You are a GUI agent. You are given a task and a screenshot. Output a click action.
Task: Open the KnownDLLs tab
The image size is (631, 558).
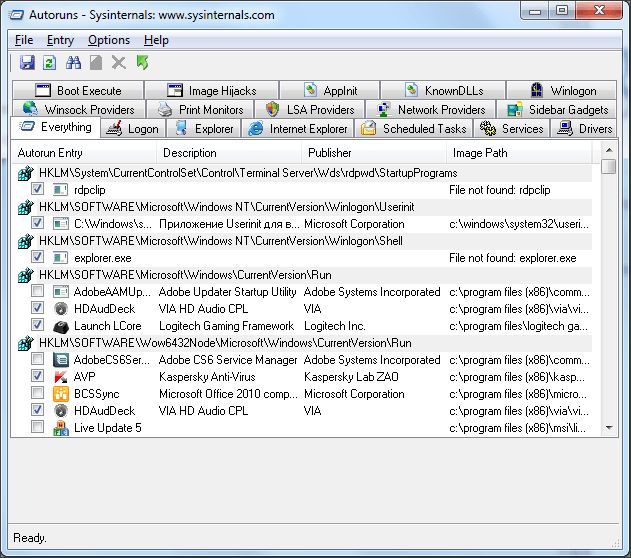[443, 91]
